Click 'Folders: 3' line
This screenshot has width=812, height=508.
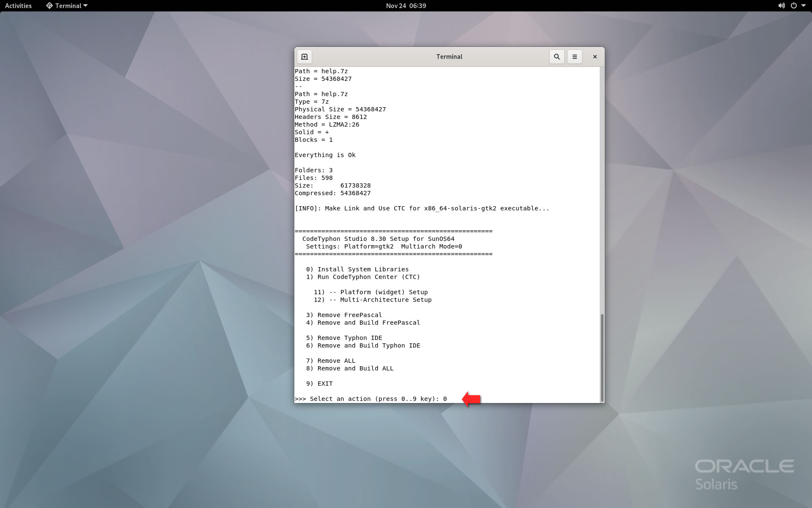pos(314,170)
